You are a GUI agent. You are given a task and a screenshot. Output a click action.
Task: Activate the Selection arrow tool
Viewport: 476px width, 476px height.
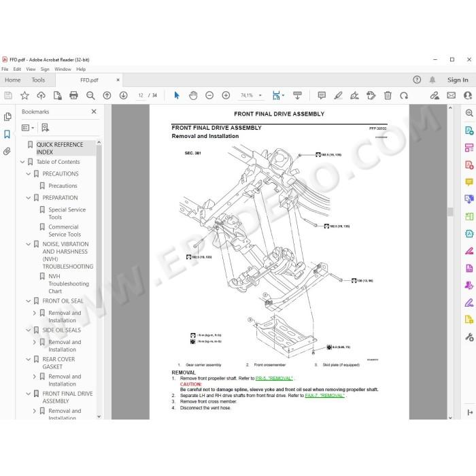[177, 95]
